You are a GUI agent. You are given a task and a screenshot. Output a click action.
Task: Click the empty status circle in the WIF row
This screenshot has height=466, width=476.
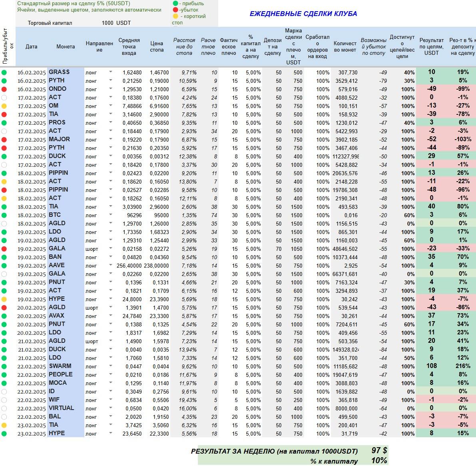pyautogui.click(x=4, y=400)
